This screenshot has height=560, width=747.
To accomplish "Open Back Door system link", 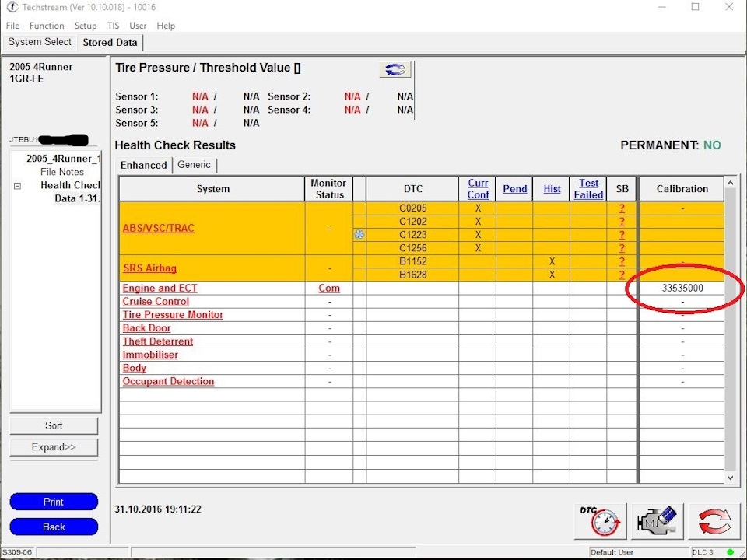I will [x=147, y=328].
